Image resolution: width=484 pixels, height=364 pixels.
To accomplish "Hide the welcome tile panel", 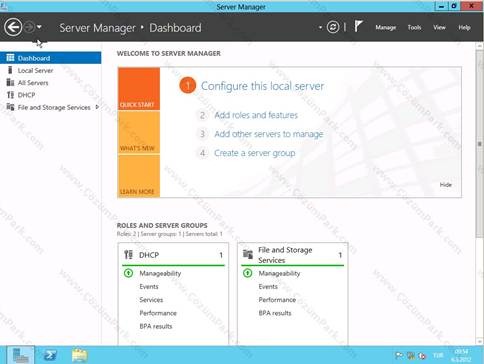I will coord(445,185).
